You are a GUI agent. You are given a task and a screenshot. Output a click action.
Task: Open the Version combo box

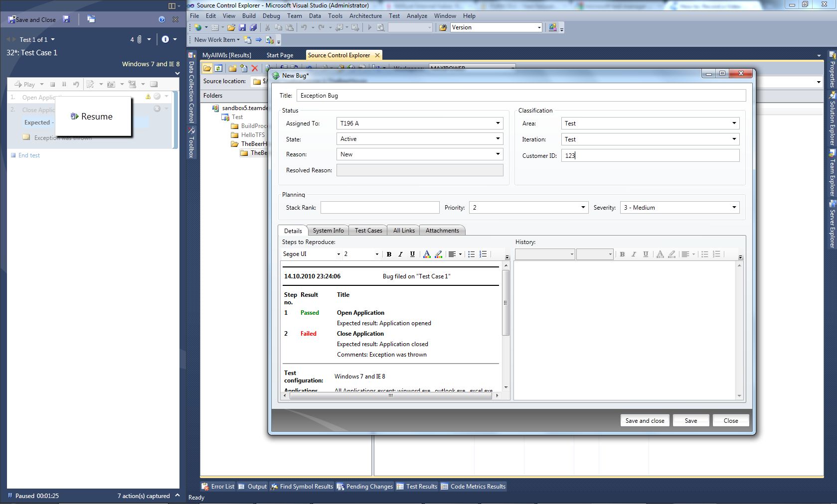click(x=496, y=27)
